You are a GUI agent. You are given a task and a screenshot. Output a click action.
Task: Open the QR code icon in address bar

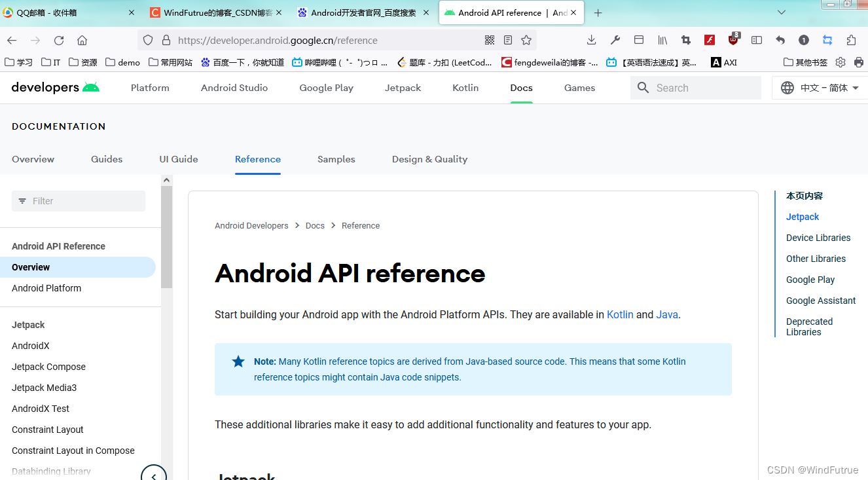tap(490, 41)
